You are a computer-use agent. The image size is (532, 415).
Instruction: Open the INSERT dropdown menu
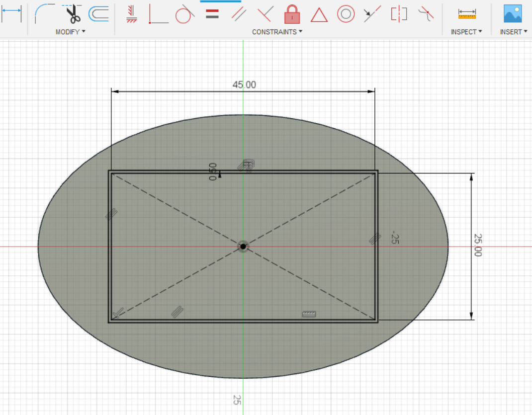(x=513, y=32)
